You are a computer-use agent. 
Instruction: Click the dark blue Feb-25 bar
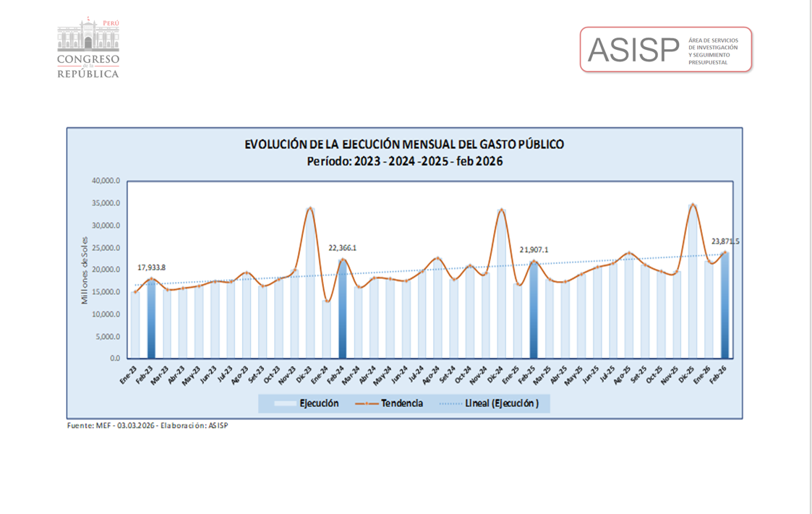[534, 318]
